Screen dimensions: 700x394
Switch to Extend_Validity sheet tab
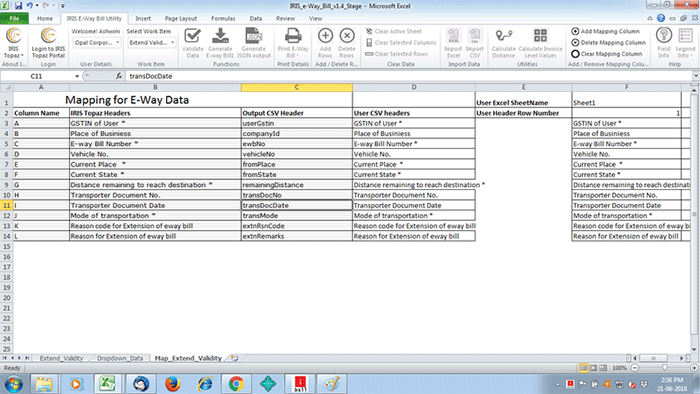click(61, 358)
